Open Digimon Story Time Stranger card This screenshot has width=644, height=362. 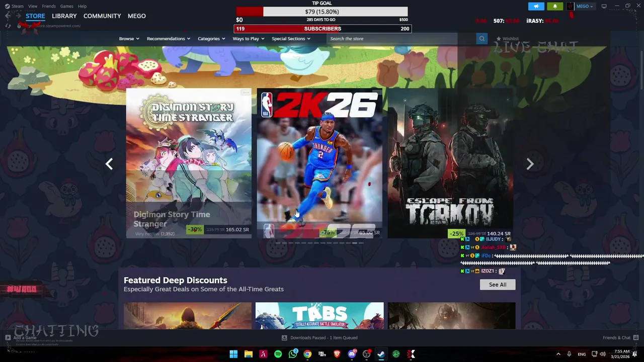189,163
